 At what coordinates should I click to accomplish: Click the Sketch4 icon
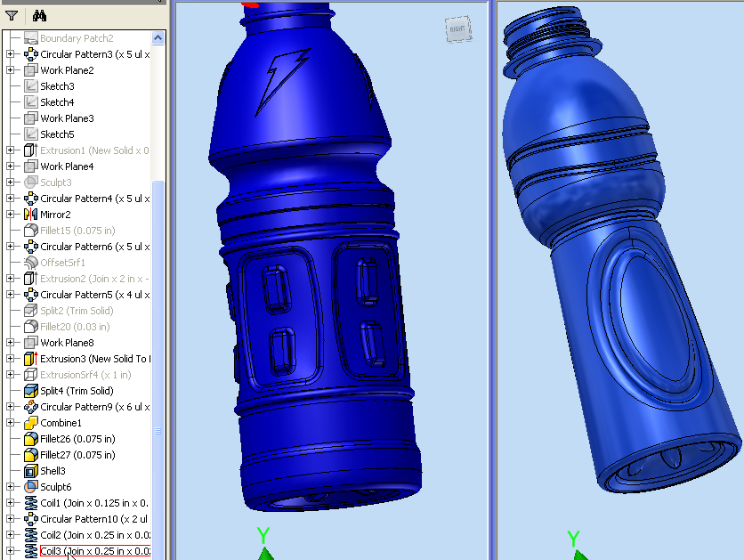(31, 102)
